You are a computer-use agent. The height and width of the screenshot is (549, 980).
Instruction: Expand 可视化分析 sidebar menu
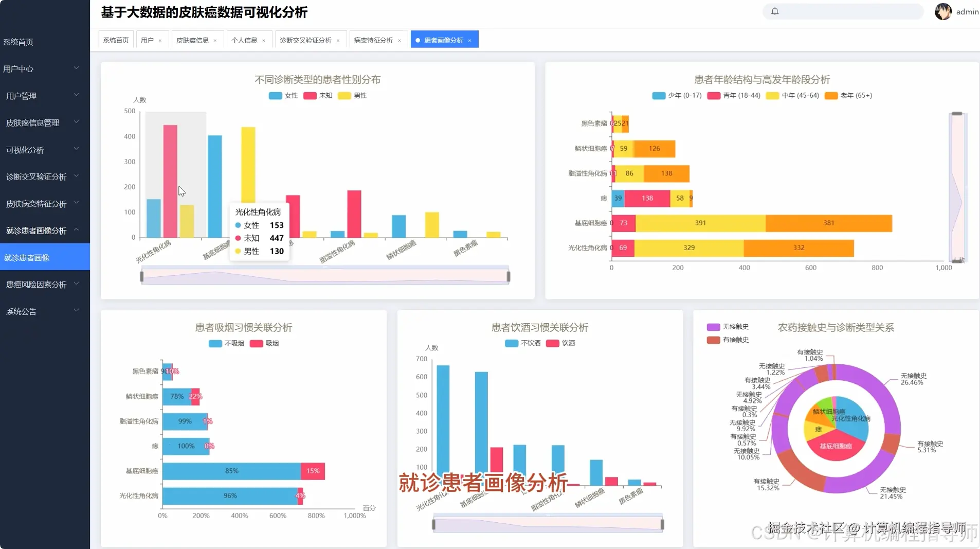pyautogui.click(x=45, y=150)
